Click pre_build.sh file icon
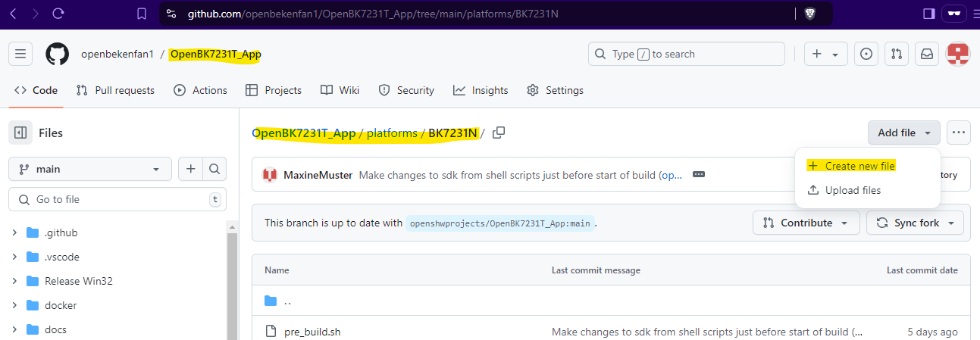Image resolution: width=980 pixels, height=340 pixels. [x=271, y=332]
